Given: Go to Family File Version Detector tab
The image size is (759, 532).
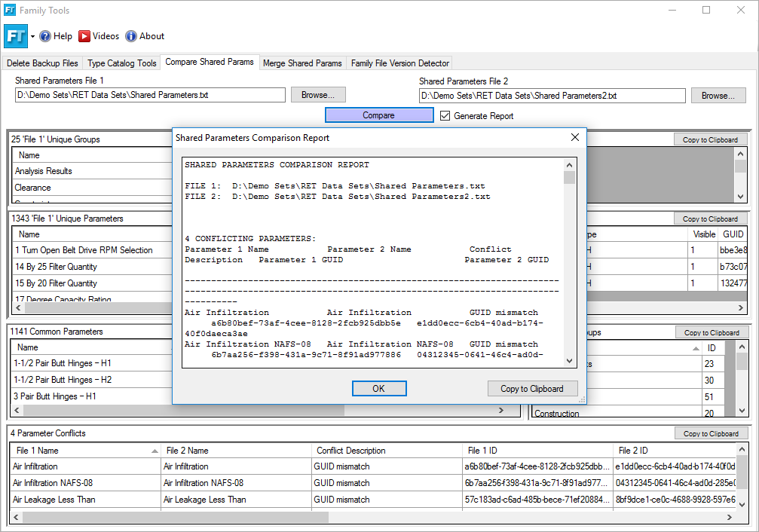Looking at the screenshot, I should pos(399,63).
